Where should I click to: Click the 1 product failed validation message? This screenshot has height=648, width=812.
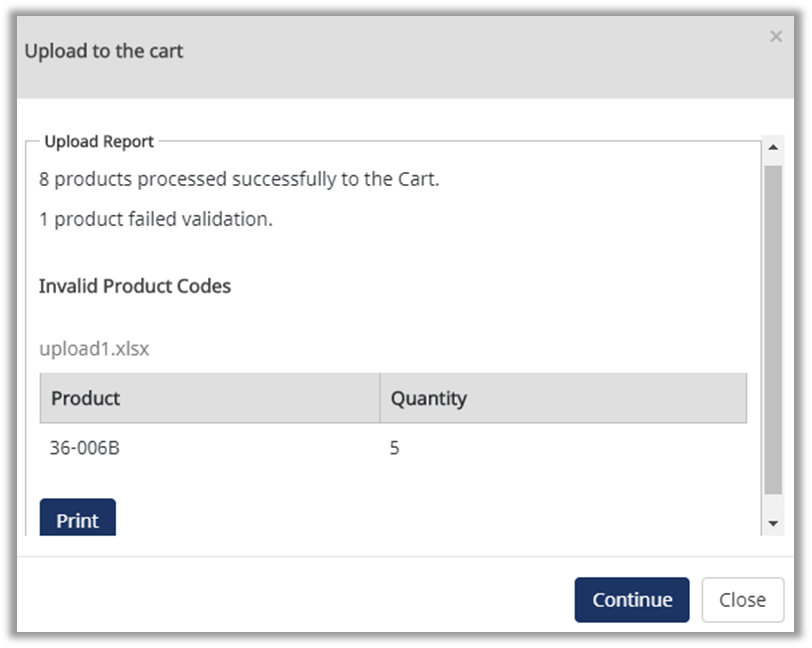[156, 219]
